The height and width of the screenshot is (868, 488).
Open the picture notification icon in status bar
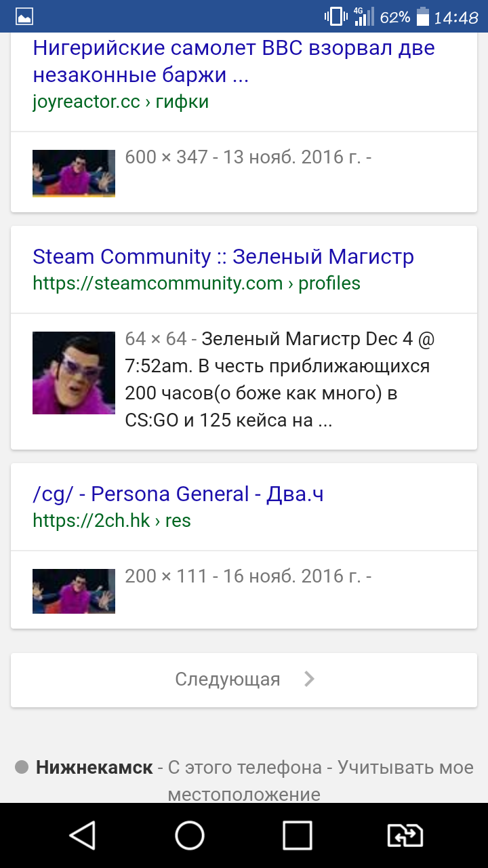pyautogui.click(x=24, y=17)
